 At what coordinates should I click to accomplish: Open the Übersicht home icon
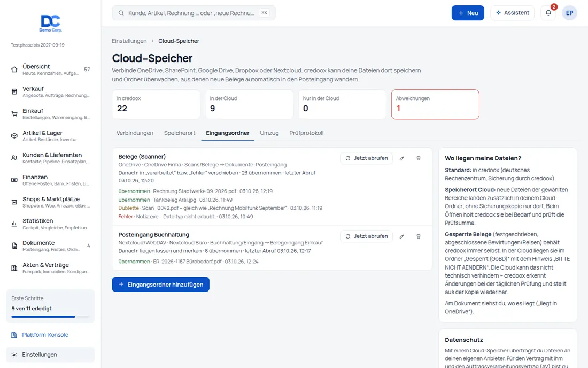click(x=14, y=70)
